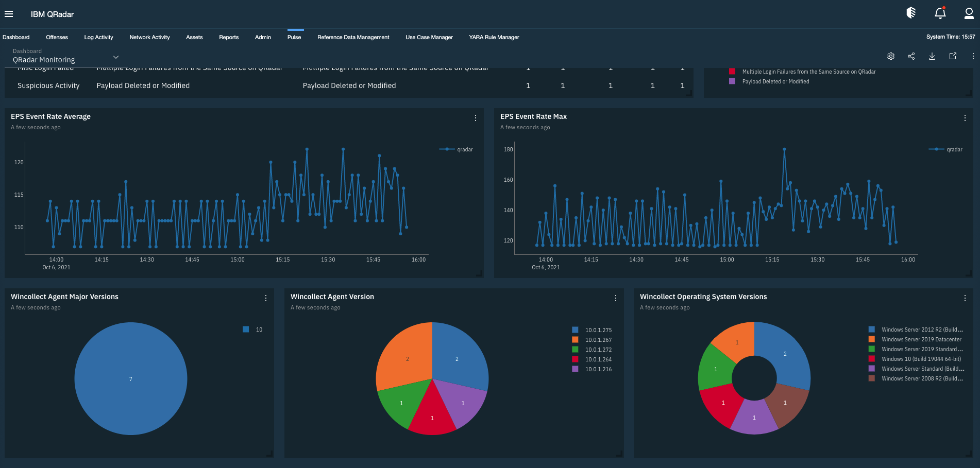Open notifications via the bell icon
The height and width of the screenshot is (468, 980).
(x=939, y=14)
